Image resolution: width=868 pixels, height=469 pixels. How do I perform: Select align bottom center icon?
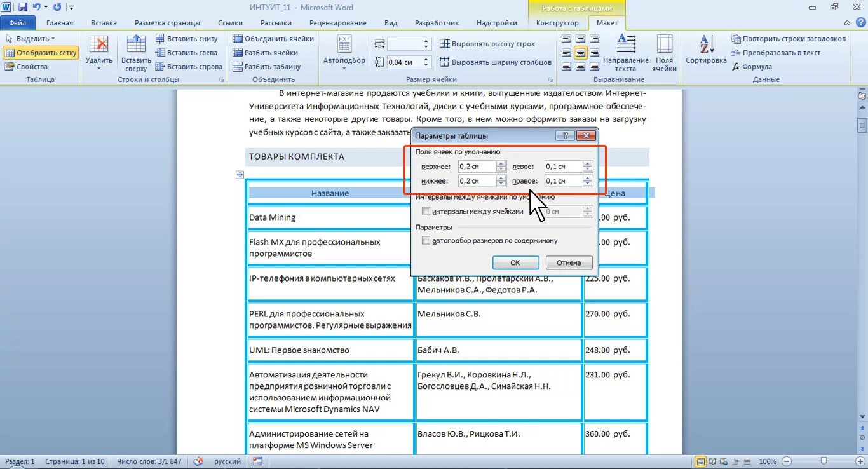(x=580, y=67)
